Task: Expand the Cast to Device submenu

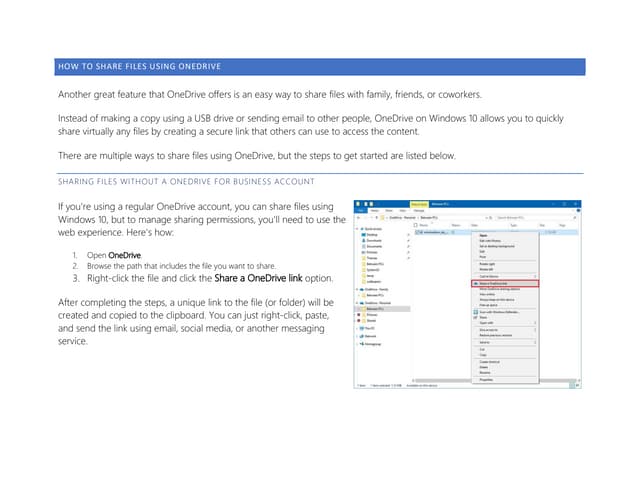Action: click(535, 274)
